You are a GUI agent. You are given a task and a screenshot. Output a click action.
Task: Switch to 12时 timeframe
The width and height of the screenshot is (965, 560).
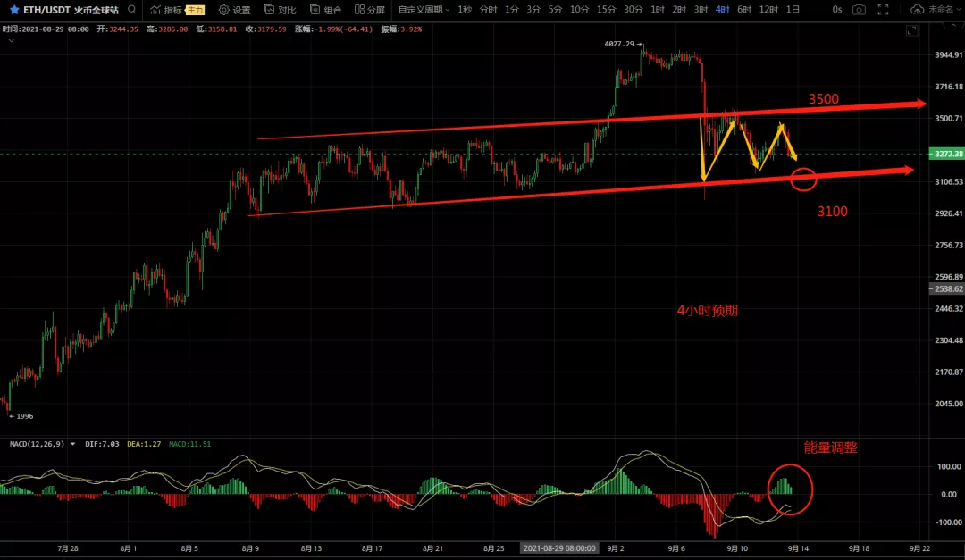point(768,10)
